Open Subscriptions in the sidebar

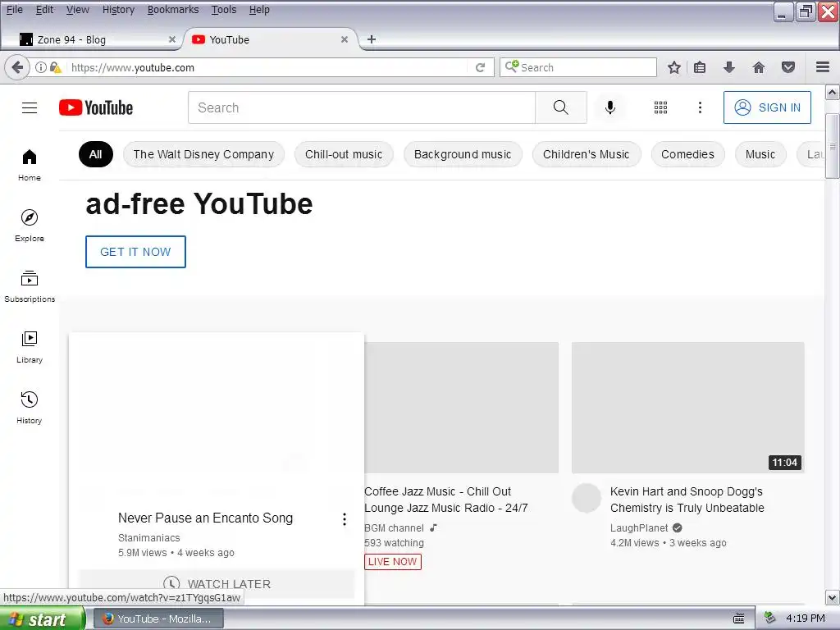(30, 286)
